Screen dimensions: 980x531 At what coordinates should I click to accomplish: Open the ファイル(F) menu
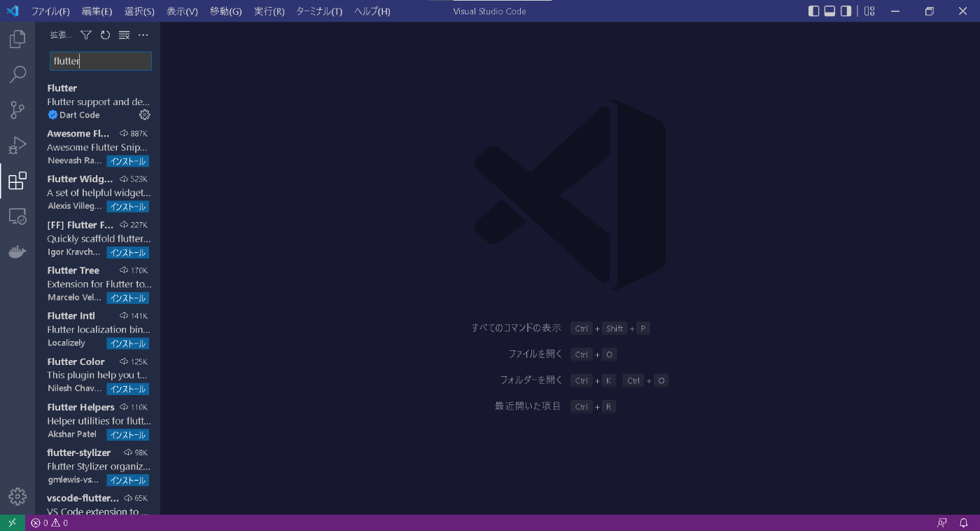(x=50, y=11)
